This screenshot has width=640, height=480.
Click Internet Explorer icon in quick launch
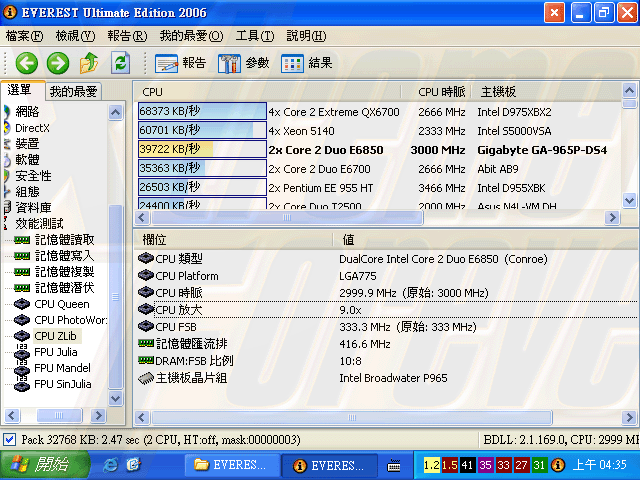[x=110, y=465]
